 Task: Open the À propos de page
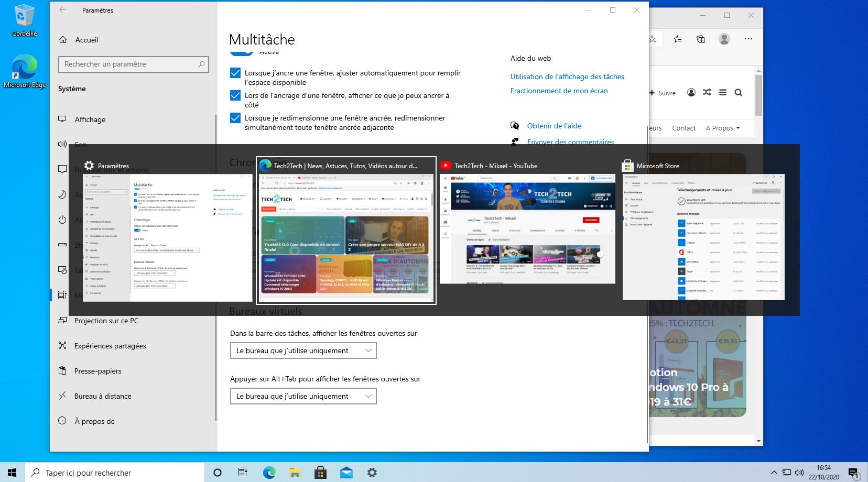pyautogui.click(x=94, y=421)
